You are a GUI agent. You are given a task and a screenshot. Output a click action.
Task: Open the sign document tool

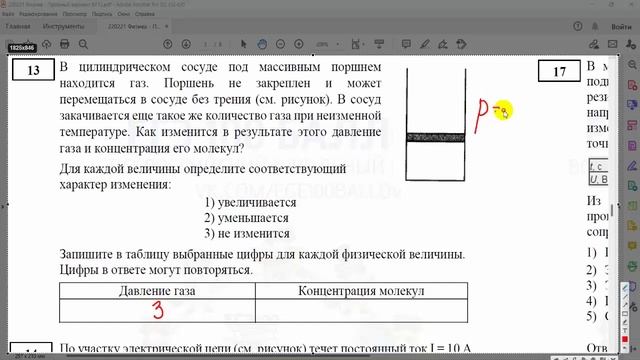[x=443, y=44]
